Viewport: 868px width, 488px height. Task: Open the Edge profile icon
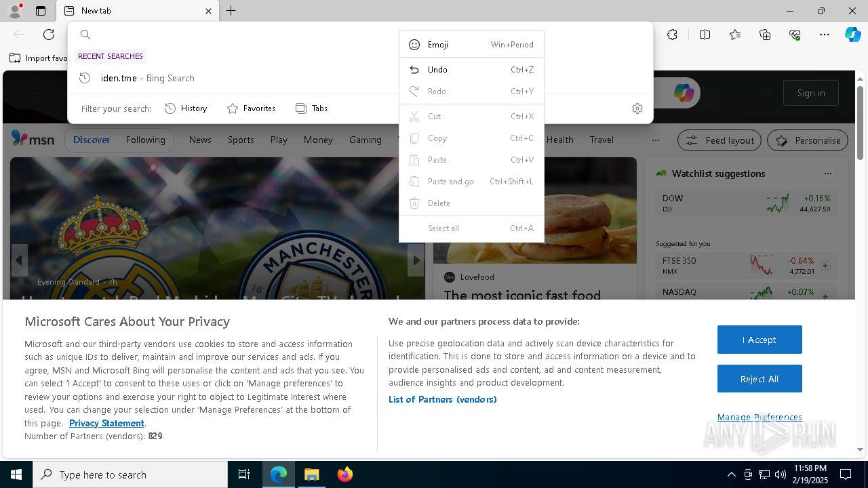(x=14, y=11)
